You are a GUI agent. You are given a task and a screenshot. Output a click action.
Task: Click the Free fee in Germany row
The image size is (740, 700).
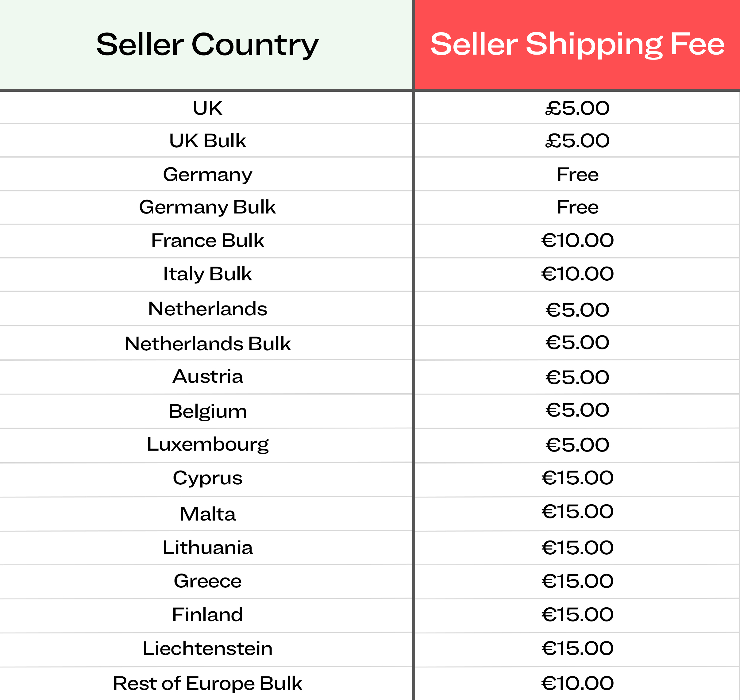[577, 174]
